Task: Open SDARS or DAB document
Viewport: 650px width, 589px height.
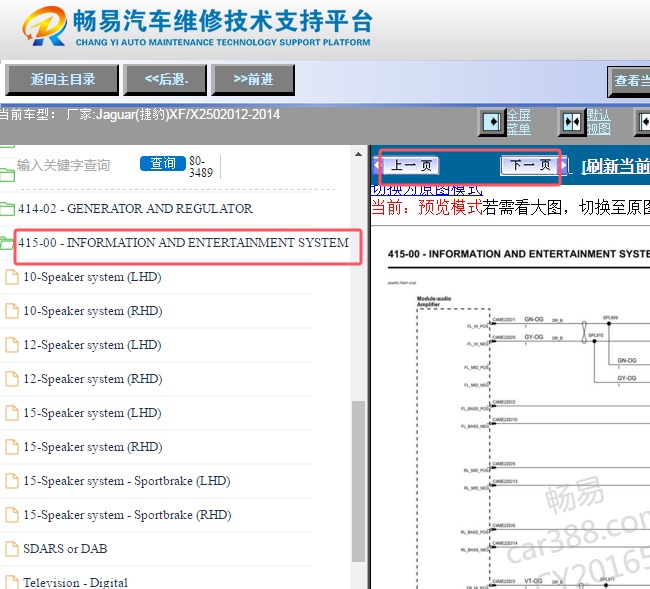Action: [65, 548]
